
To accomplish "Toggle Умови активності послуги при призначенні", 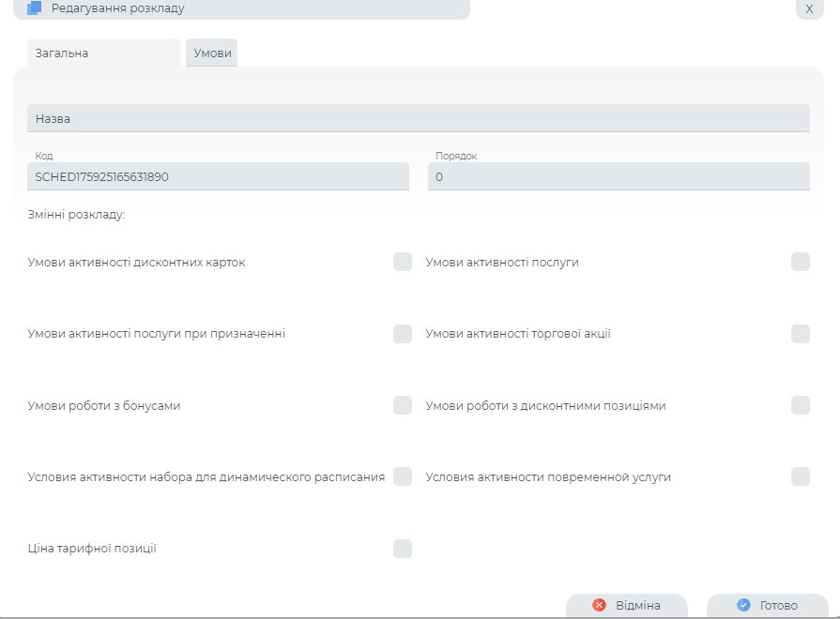I will pos(403,334).
